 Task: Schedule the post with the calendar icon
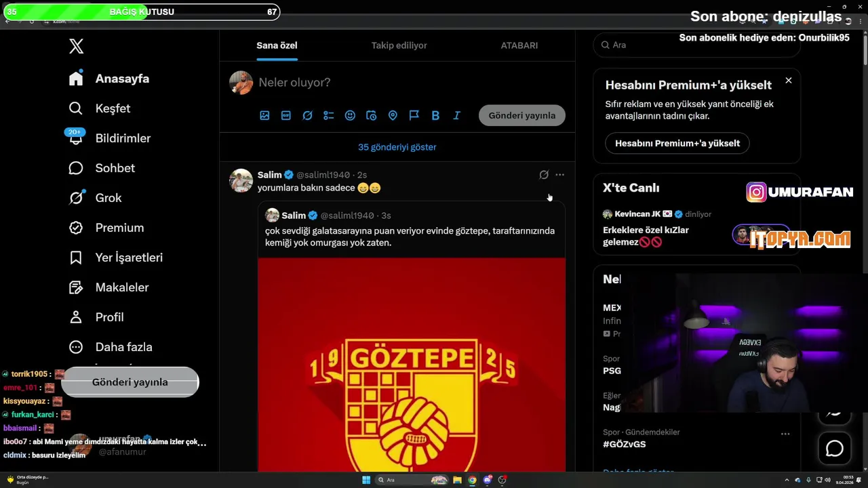(x=371, y=116)
